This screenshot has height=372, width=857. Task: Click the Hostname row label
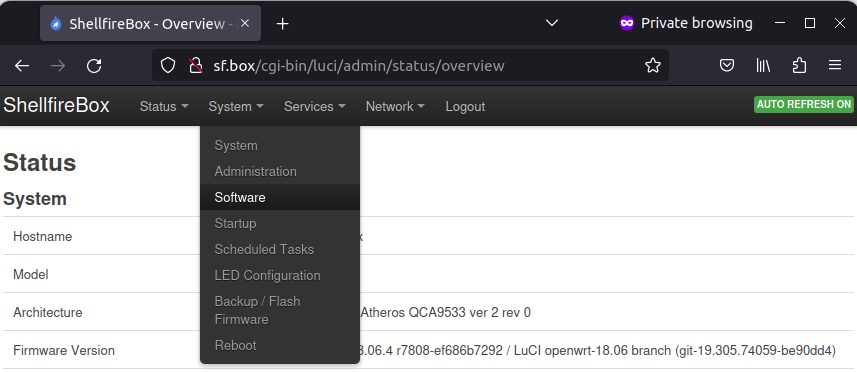43,237
